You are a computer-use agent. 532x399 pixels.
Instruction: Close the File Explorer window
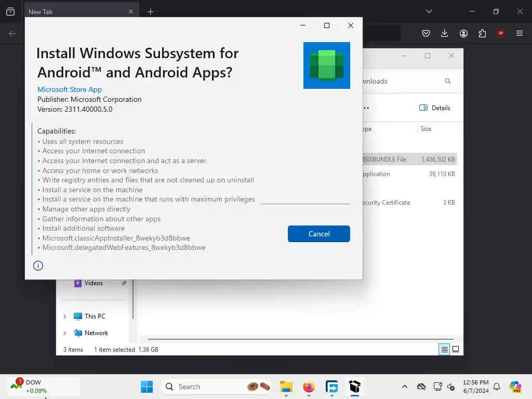tap(451, 56)
